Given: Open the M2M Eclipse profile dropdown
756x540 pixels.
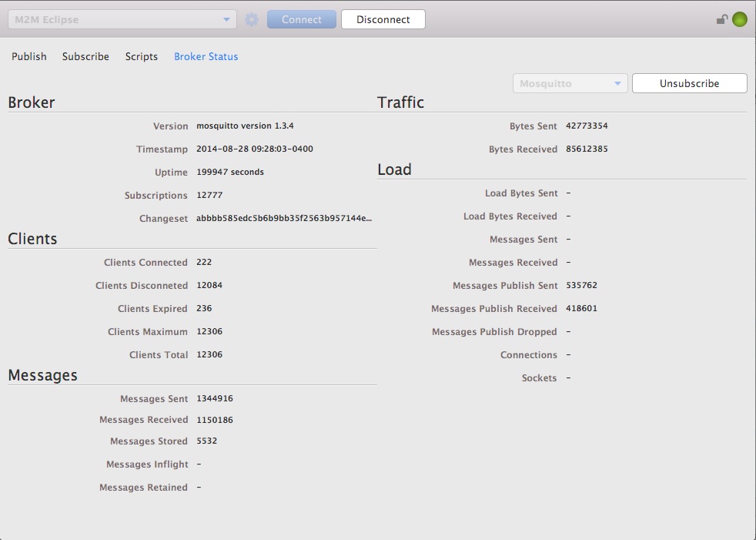Looking at the screenshot, I should (122, 19).
